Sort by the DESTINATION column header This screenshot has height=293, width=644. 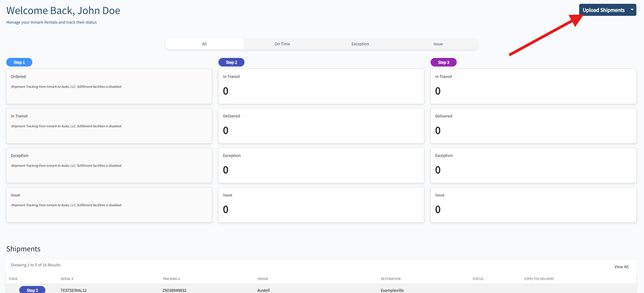[x=390, y=279]
